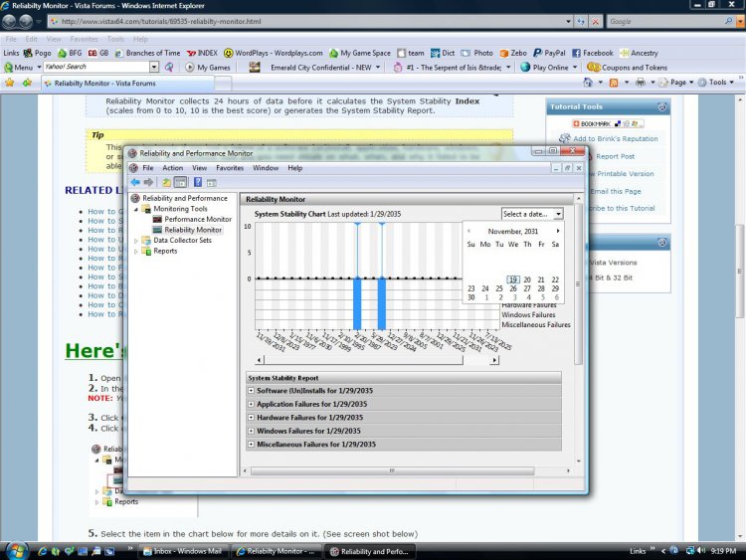Viewport: 746px width, 560px height.
Task: Select the Reliability and Performance root node
Action: (x=185, y=198)
